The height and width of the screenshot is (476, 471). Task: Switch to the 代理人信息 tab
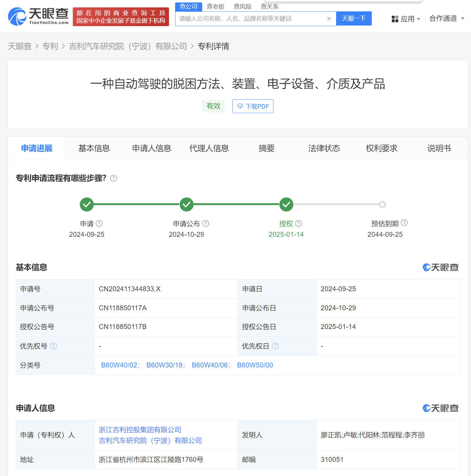pos(209,149)
